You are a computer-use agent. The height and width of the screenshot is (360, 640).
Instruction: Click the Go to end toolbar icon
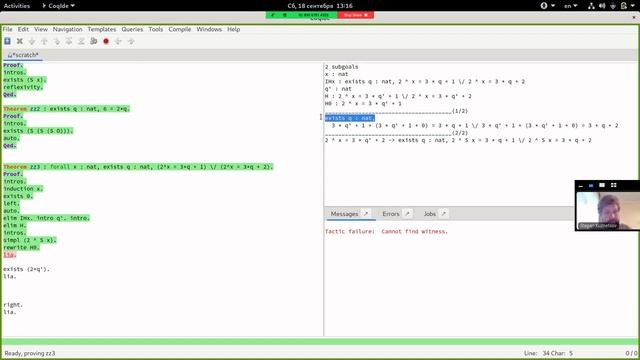pos(81,41)
